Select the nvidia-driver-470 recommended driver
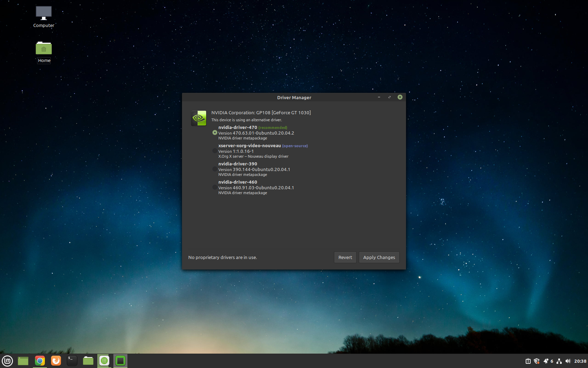 (215, 133)
